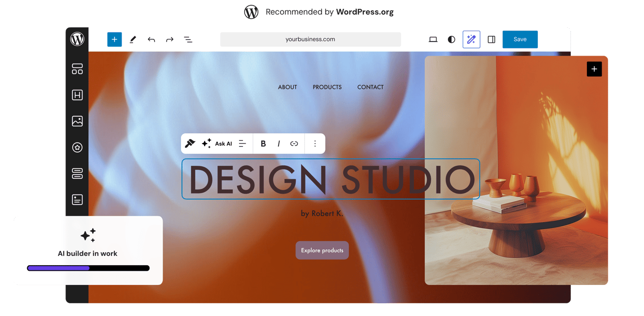Click the 'AI builder in work' label
The width and height of the screenshot is (644, 316).
[x=88, y=253]
